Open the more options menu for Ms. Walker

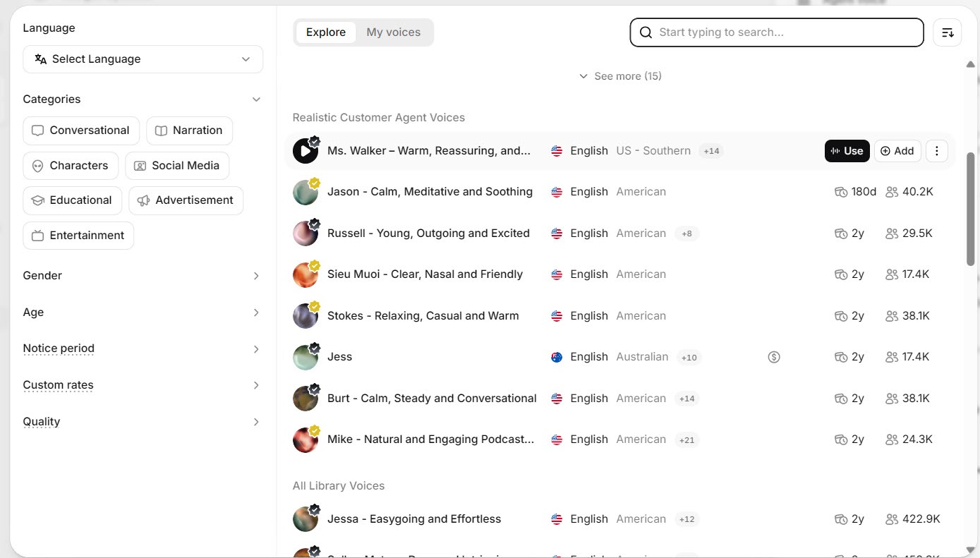tap(936, 151)
